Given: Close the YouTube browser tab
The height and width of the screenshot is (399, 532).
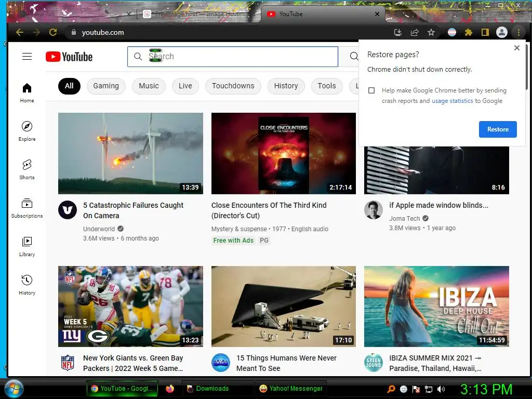Looking at the screenshot, I should tap(377, 14).
